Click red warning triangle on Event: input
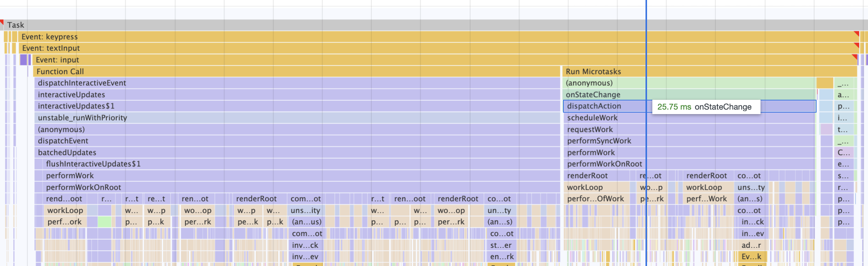The width and height of the screenshot is (868, 266). pos(855,56)
